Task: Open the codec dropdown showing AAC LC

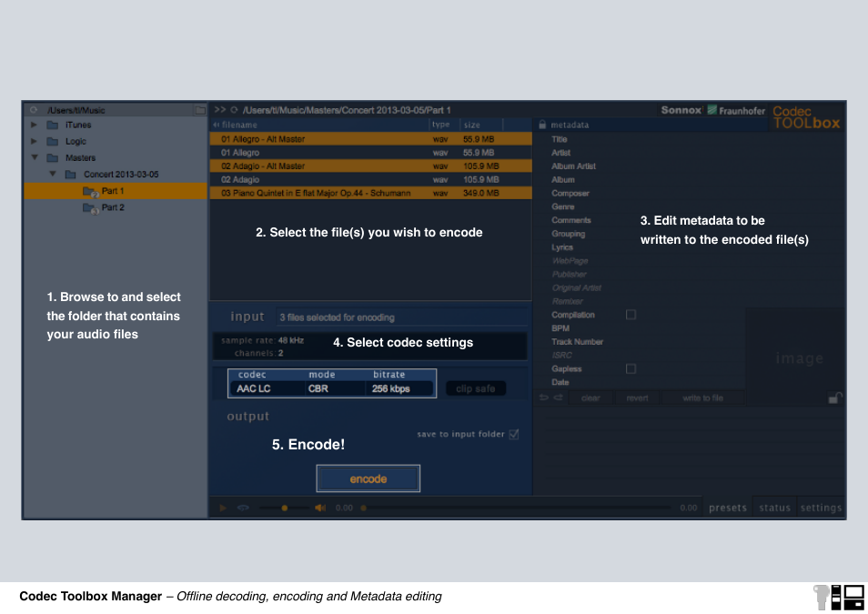Action: pos(267,388)
